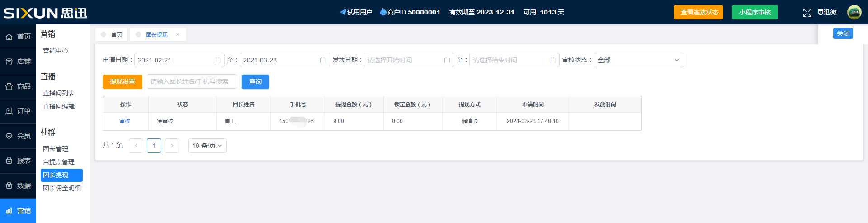Expand the 审核状态 全部 dropdown

[x=638, y=60]
